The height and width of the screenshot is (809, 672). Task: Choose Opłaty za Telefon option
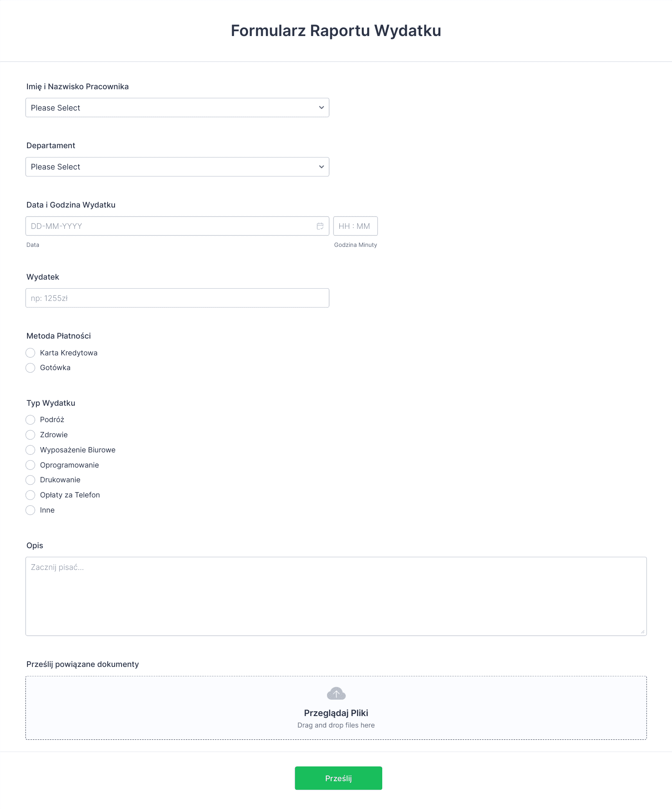coord(30,495)
